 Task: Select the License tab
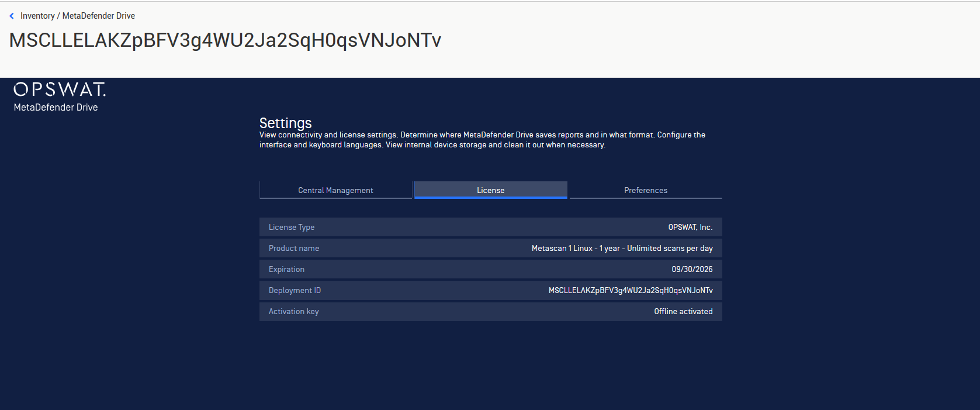pos(490,190)
